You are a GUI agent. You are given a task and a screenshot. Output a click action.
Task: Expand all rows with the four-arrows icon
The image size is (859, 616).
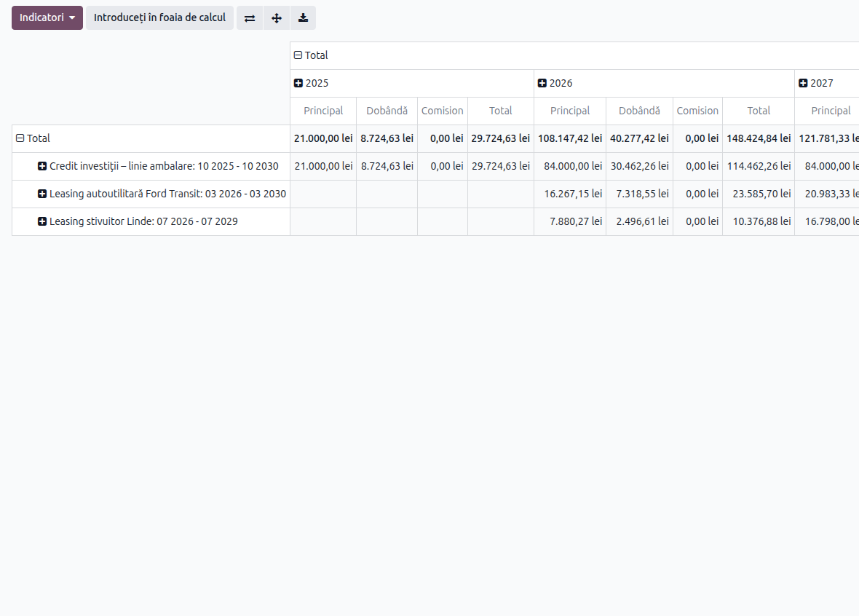pyautogui.click(x=277, y=17)
